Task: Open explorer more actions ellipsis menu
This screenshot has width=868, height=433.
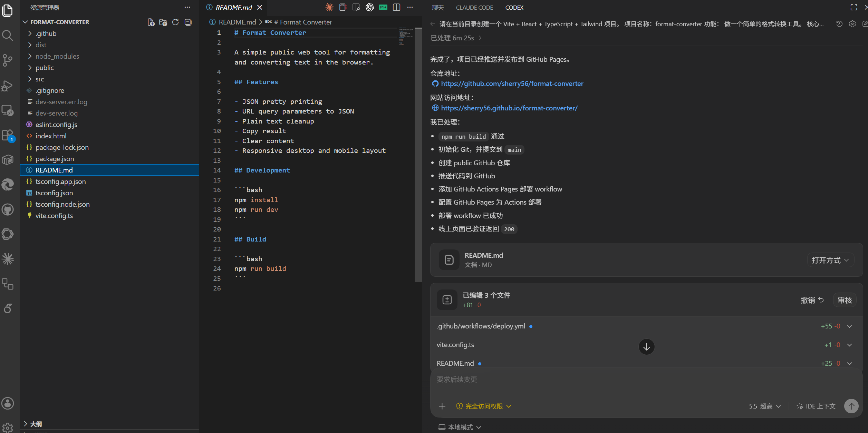Action: pos(187,7)
